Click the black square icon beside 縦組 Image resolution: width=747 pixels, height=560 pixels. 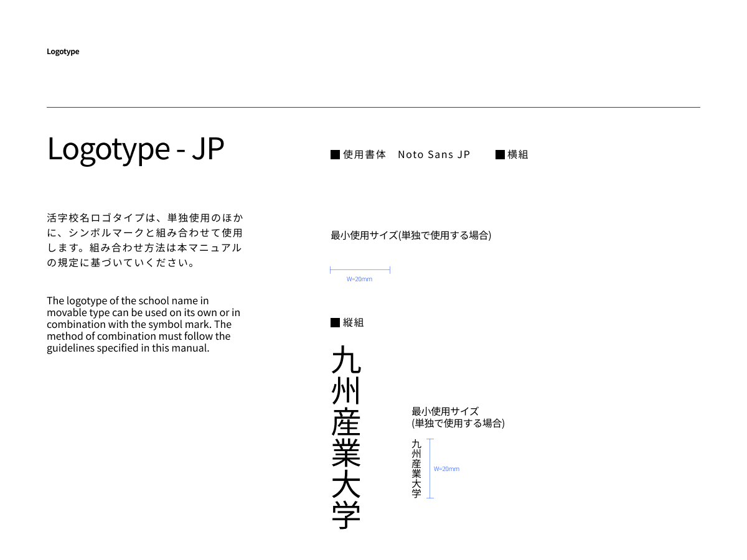point(334,322)
